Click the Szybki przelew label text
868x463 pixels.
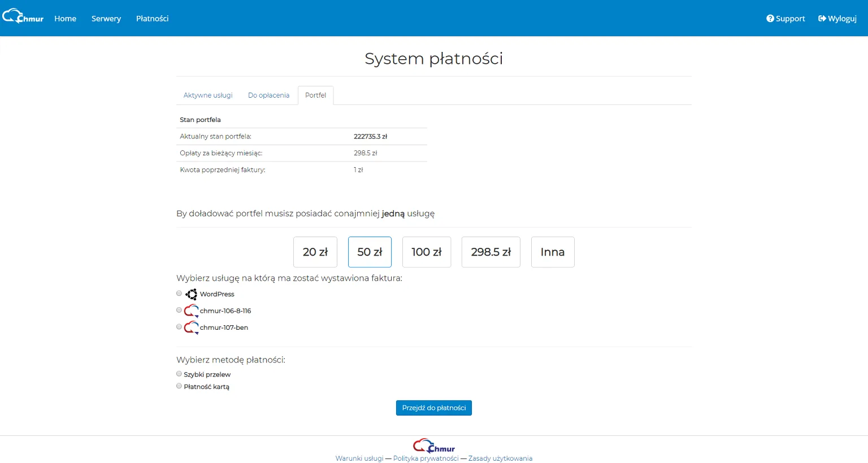pyautogui.click(x=207, y=374)
